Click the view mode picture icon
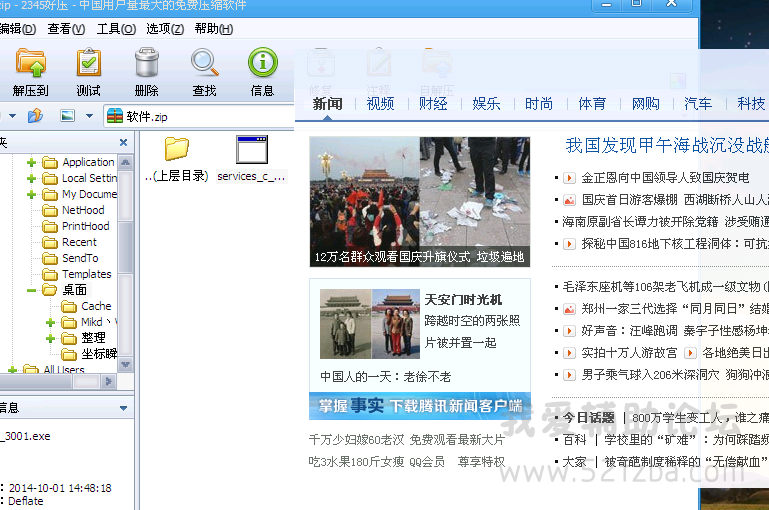The image size is (769, 510). 68,116
